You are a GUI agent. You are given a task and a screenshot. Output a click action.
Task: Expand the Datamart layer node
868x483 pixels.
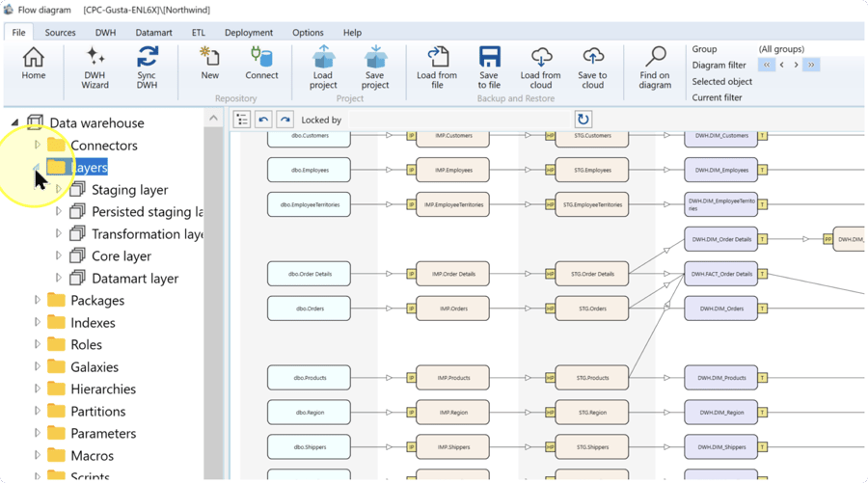[x=58, y=278]
